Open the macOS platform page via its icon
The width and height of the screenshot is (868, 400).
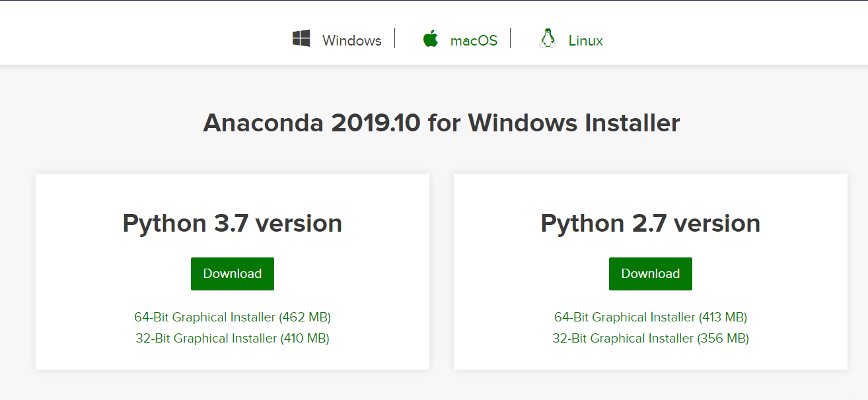click(x=431, y=38)
